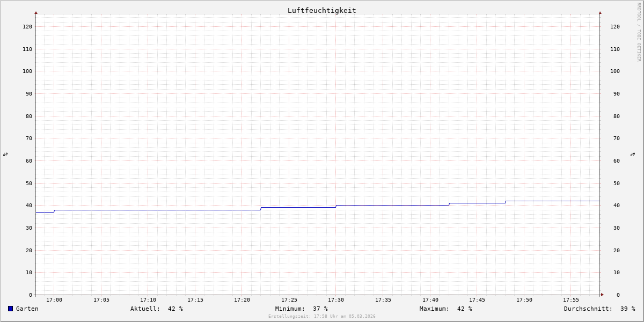
Task: Click the 100 label on the left y-axis
Action: (x=27, y=71)
